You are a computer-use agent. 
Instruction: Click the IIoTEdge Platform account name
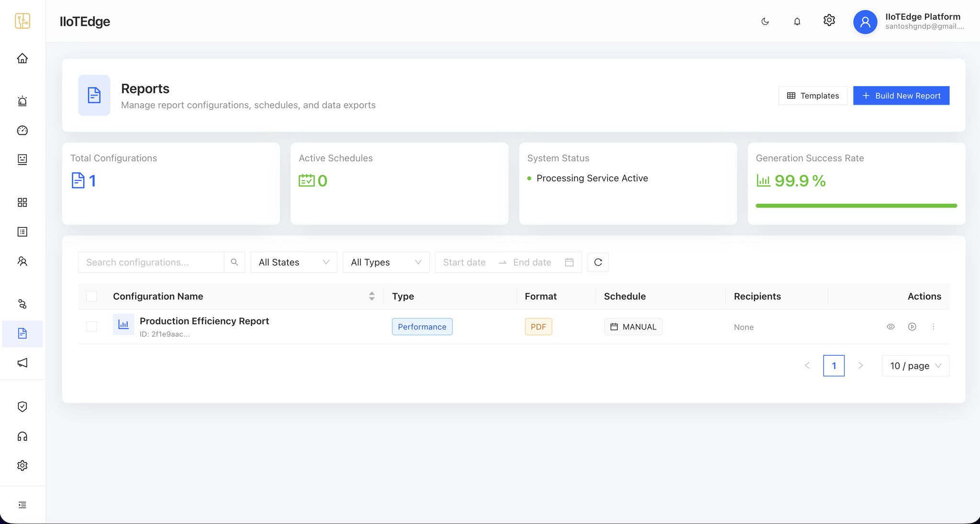pos(923,17)
